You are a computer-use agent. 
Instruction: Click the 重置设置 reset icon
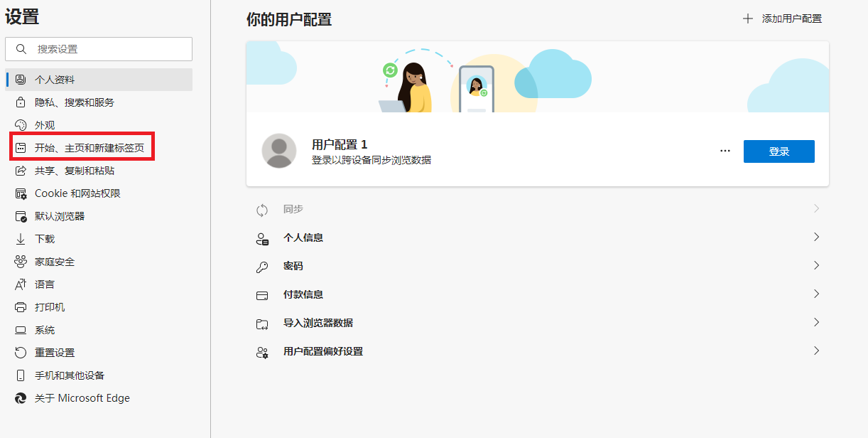[x=20, y=352]
